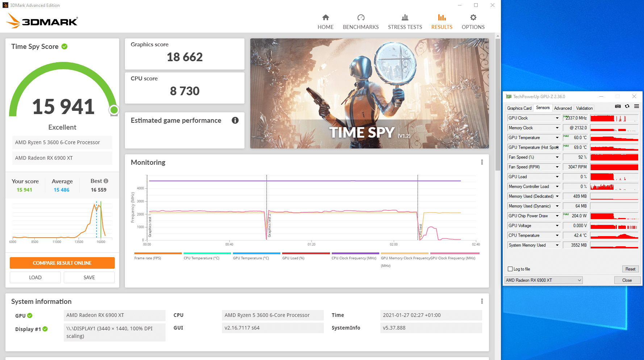Switch to the Validation tab in GPU-Z
This screenshot has width=644, height=360.
click(584, 108)
